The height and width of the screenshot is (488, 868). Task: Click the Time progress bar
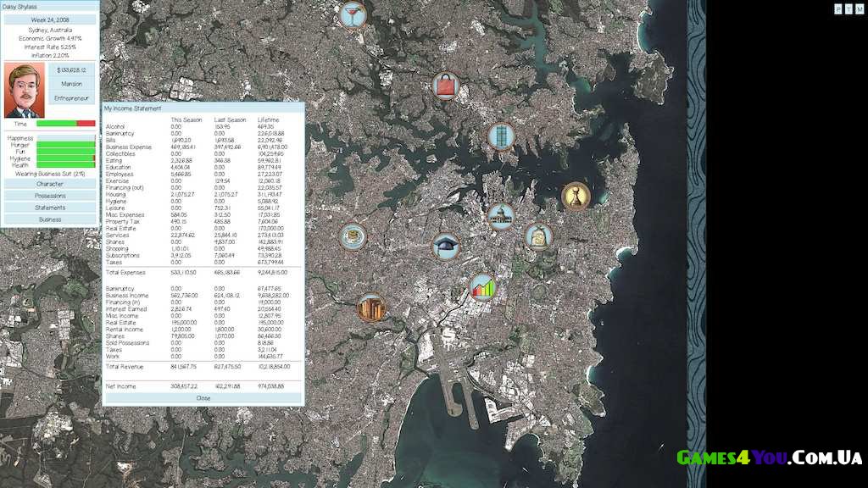click(65, 123)
